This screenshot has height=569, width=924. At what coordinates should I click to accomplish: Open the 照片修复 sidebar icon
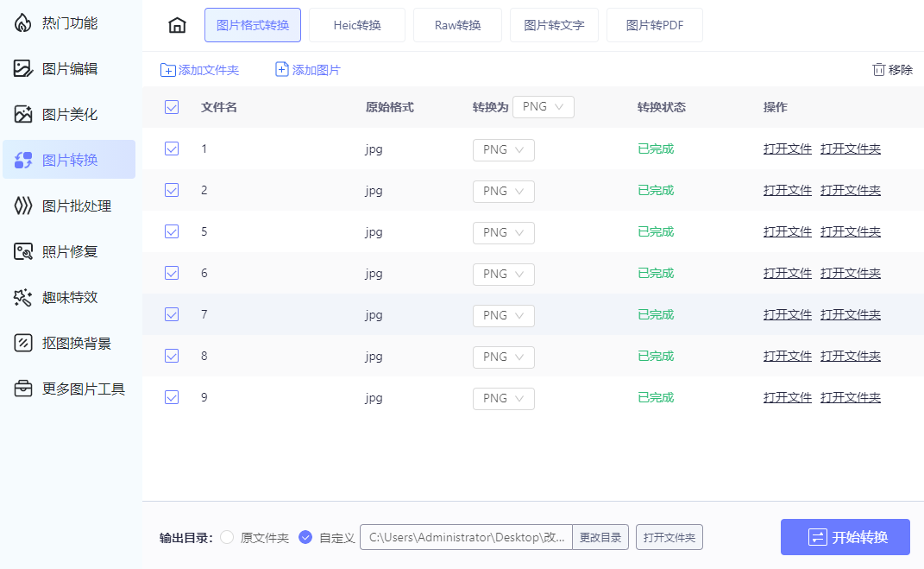[23, 251]
